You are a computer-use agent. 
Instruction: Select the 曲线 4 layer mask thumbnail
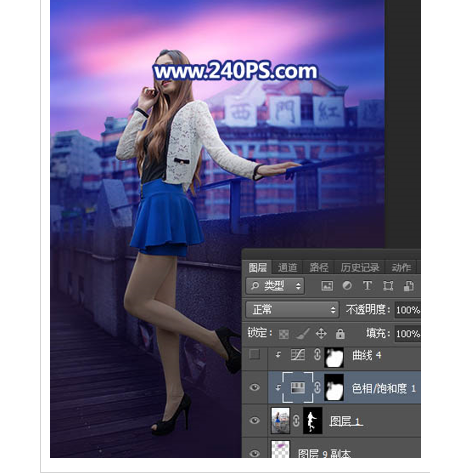[334, 357]
